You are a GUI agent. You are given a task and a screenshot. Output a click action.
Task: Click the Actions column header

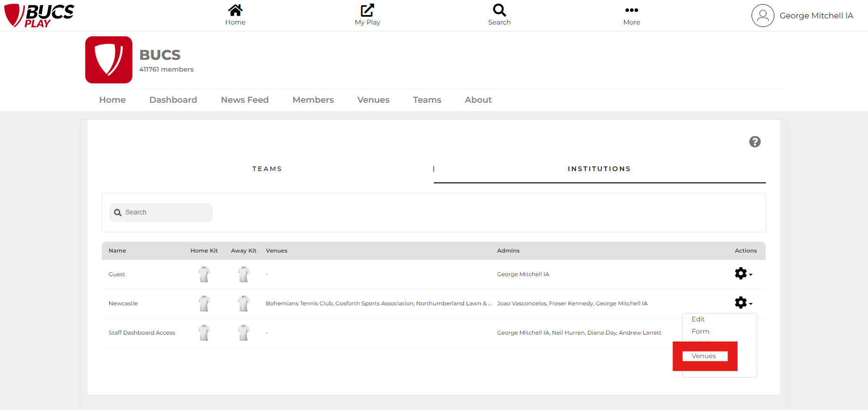click(746, 251)
